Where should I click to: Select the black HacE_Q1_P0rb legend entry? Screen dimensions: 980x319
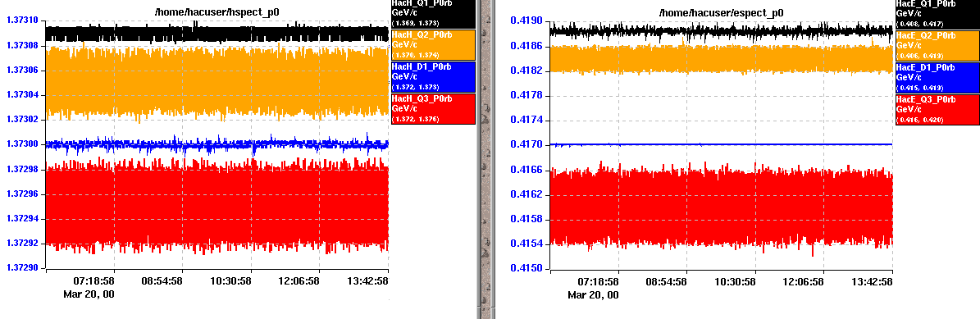tap(937, 14)
